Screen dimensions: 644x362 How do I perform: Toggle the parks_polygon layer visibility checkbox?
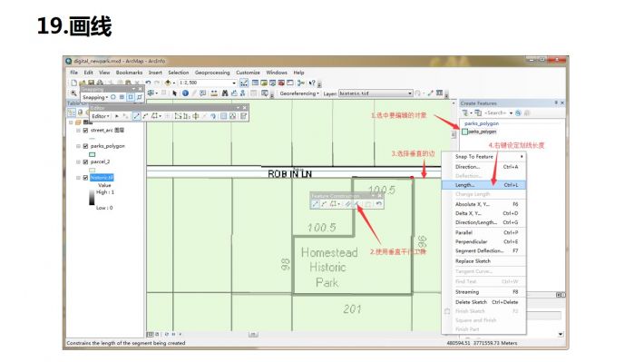pyautogui.click(x=85, y=146)
